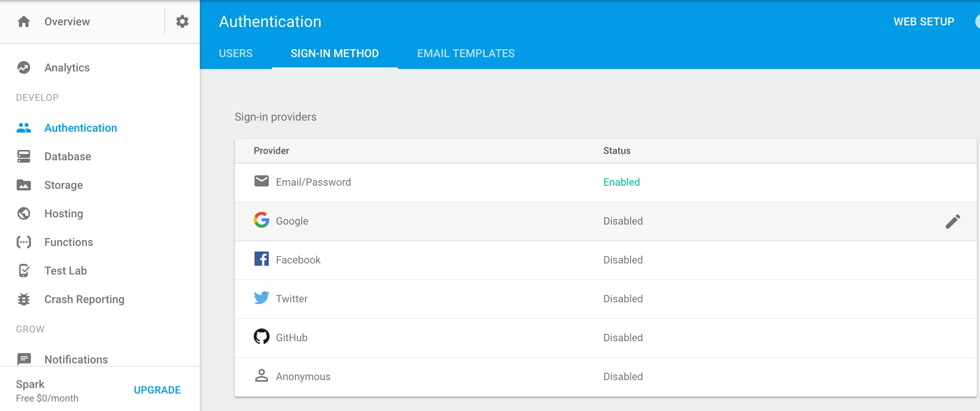980x411 pixels.
Task: Switch to the Users tab
Action: [x=235, y=53]
